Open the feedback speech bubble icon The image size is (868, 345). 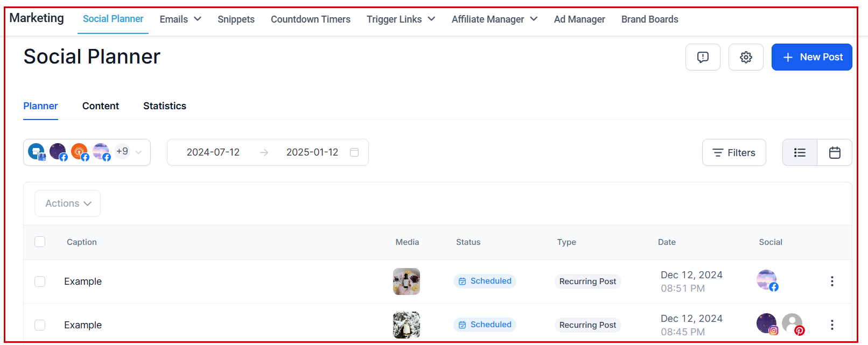click(x=703, y=57)
